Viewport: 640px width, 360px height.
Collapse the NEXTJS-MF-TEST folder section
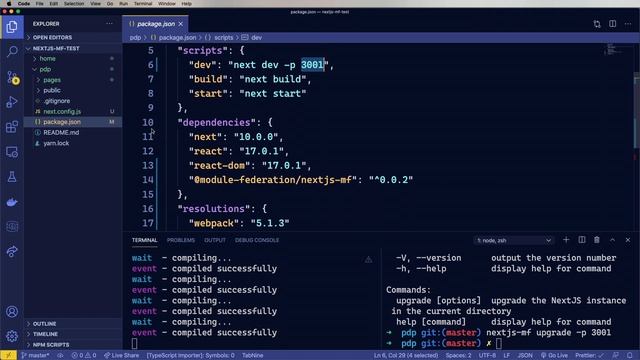73,48
